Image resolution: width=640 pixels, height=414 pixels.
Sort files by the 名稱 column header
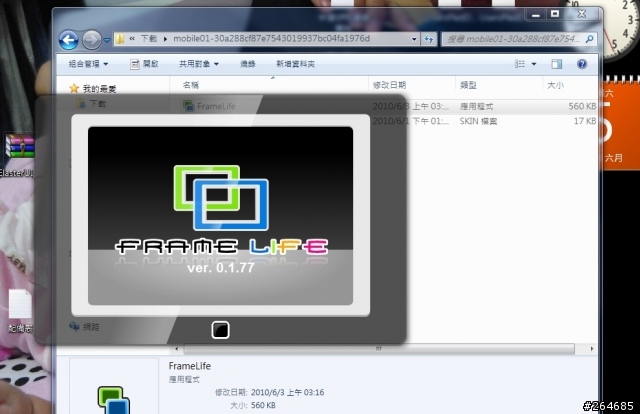[x=191, y=85]
